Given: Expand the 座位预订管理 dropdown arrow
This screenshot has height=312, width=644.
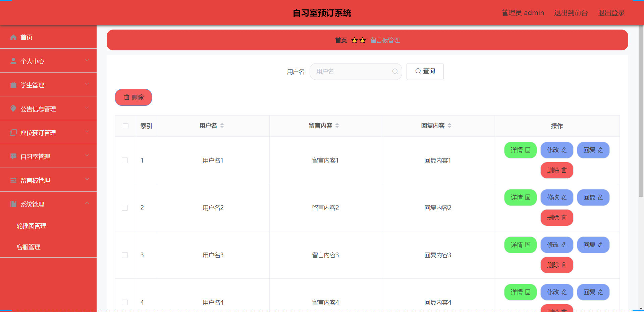Looking at the screenshot, I should 87,131.
